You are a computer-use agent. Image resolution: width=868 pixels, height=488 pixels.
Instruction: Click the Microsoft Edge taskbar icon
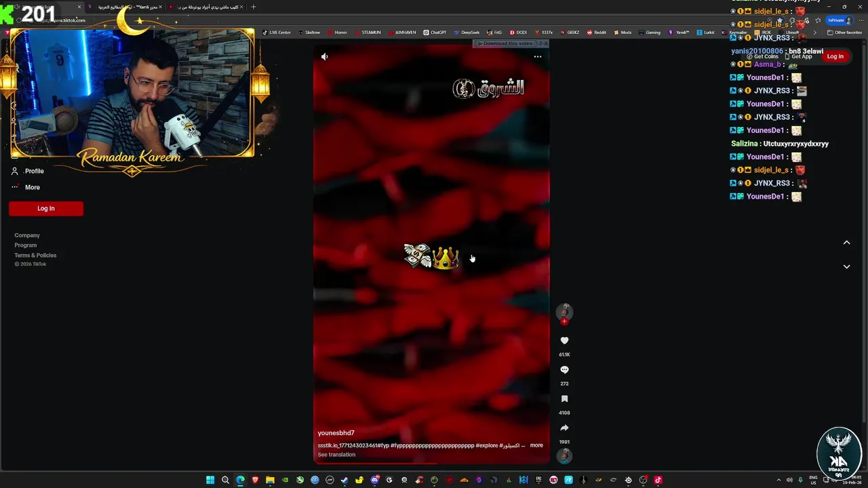pyautogui.click(x=240, y=480)
